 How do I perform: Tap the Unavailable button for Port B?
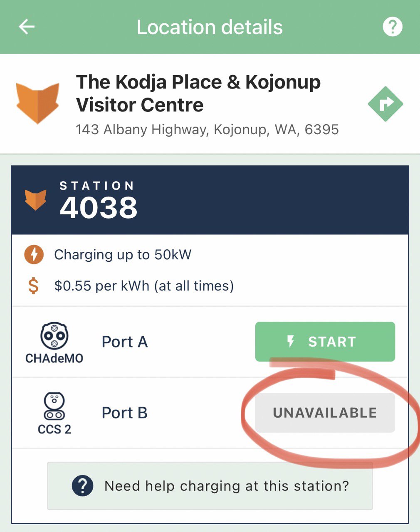325,413
